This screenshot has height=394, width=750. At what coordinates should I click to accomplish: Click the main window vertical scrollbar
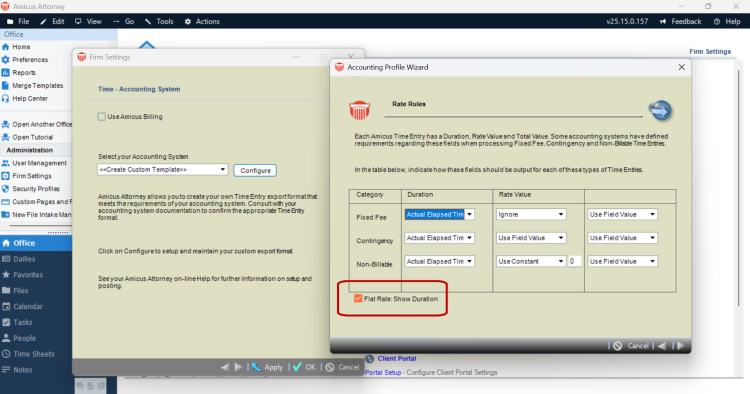point(739,189)
